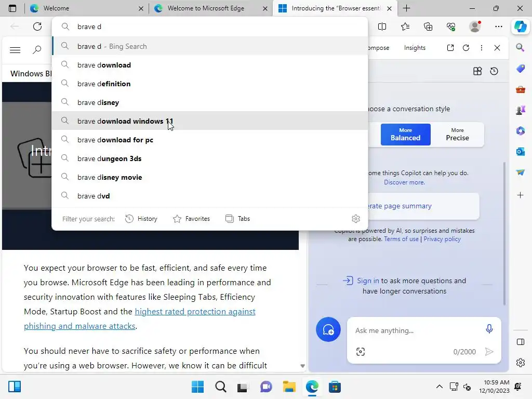This screenshot has height=399, width=532.
Task: Open the blog page search icon
Action: (x=37, y=50)
